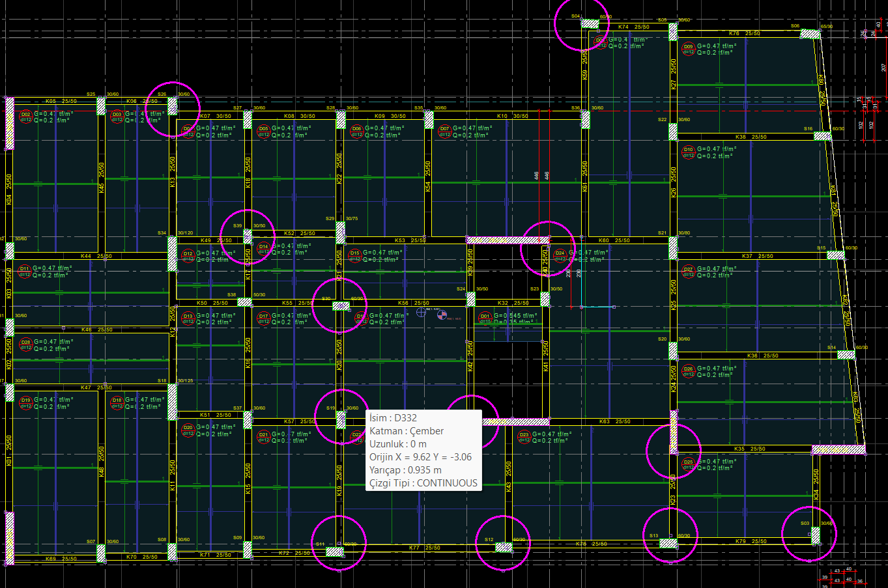Select the D14 slab label
Viewport: 888px width, 588px height.
pos(263,249)
